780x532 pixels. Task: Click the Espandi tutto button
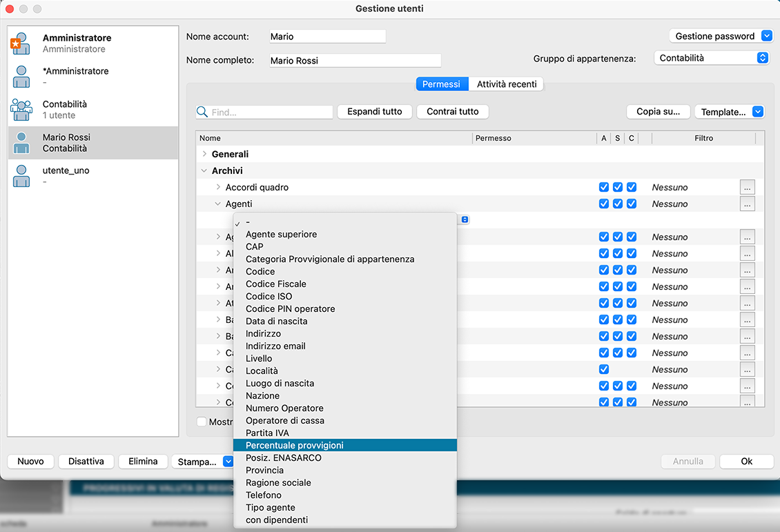(x=374, y=112)
